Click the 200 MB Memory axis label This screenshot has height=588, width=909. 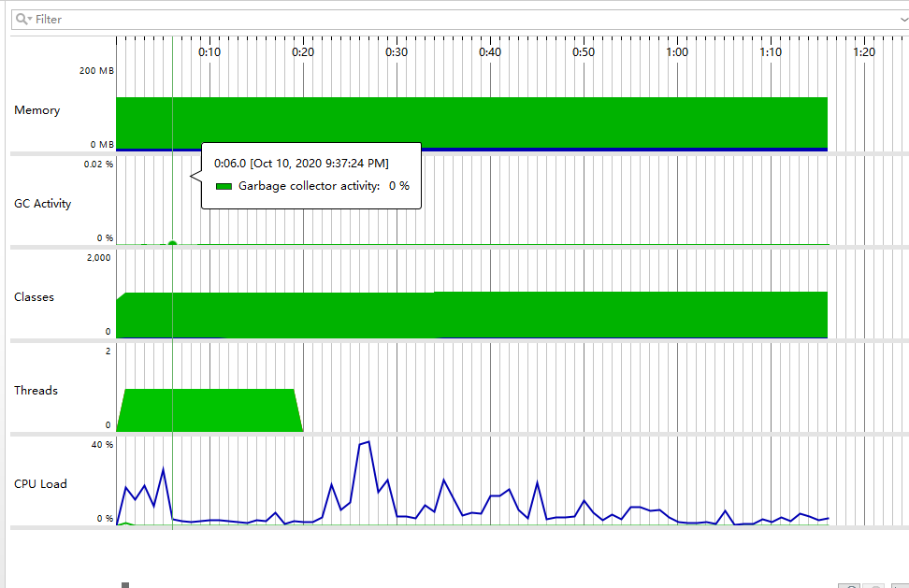click(x=97, y=71)
